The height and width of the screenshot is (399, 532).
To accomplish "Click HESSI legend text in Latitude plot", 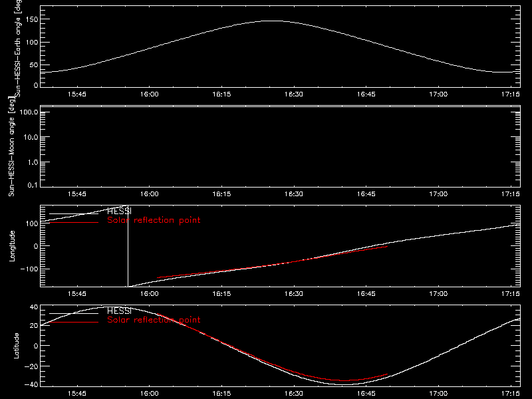I will click(x=119, y=311).
